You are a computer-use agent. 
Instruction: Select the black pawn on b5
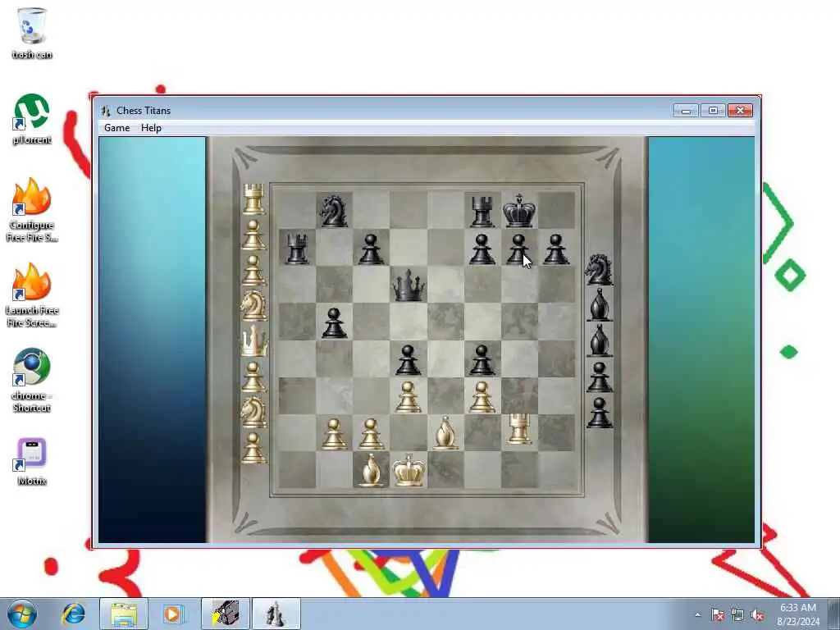(334, 323)
